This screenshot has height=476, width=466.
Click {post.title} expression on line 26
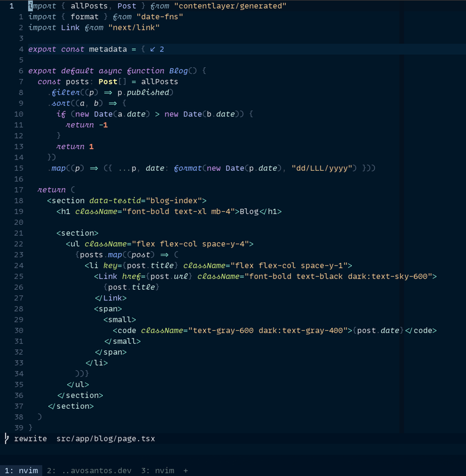coord(131,287)
